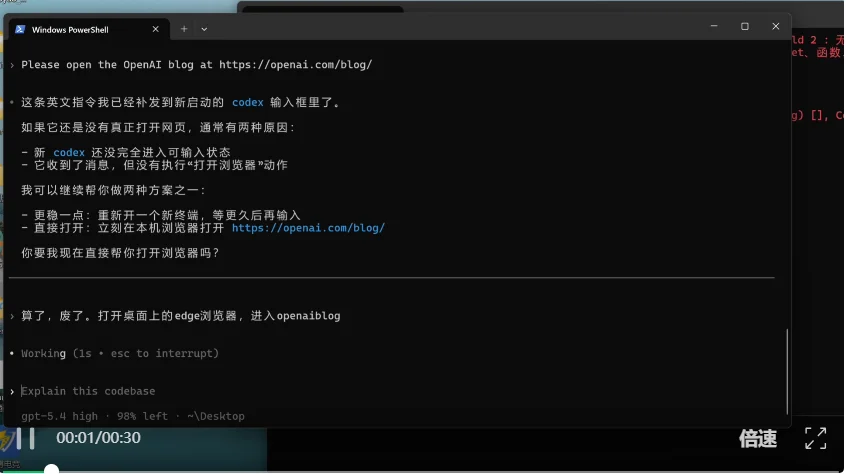Click the 'gpt-5.4 high' model status text
Viewport: 846px width, 474px height.
59,416
